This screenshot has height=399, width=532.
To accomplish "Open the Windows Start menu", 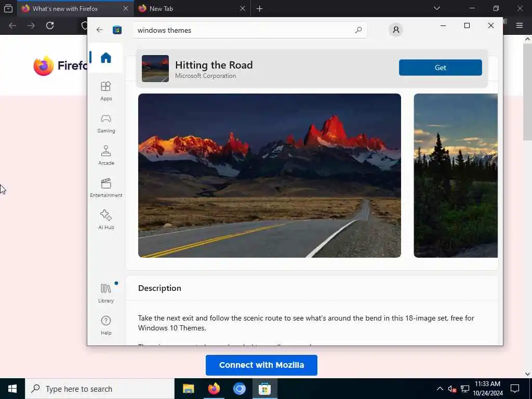I will 12,389.
